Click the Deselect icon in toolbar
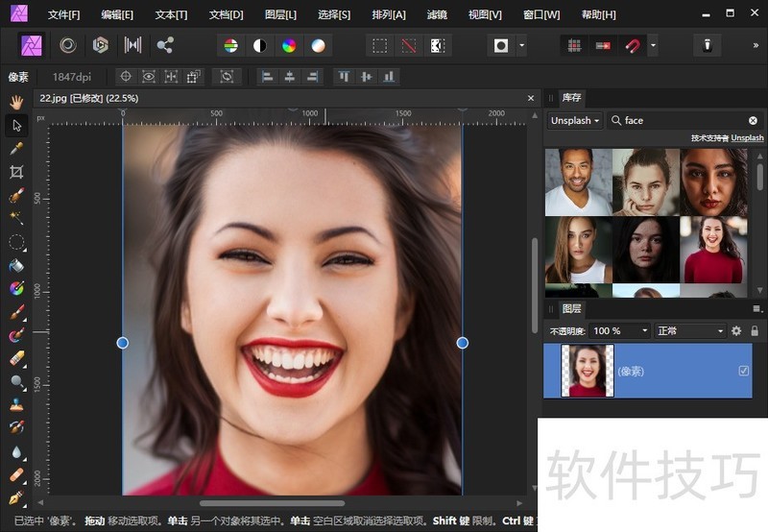 [x=409, y=46]
